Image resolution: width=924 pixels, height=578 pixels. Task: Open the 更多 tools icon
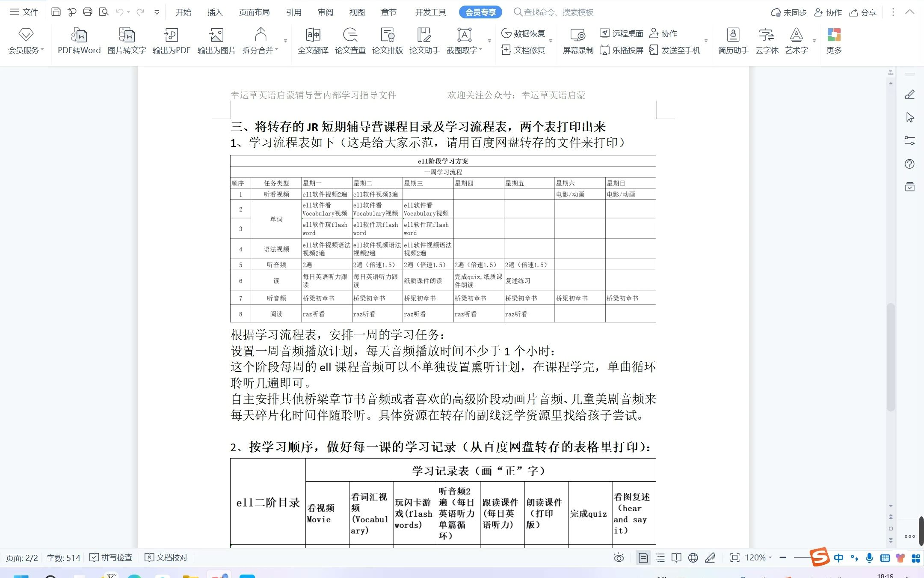(x=834, y=41)
